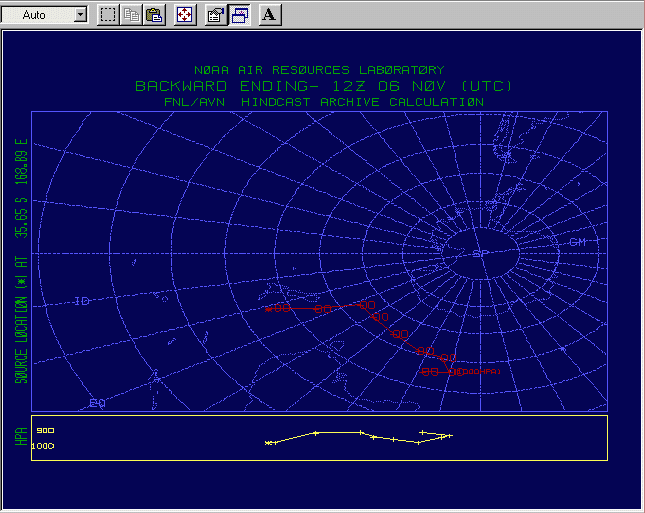Click the Copy icon in toolbar
Screen dimensions: 645x513
pos(131,15)
